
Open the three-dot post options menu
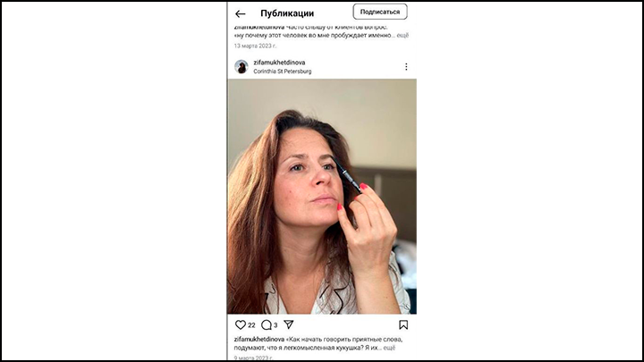click(406, 66)
